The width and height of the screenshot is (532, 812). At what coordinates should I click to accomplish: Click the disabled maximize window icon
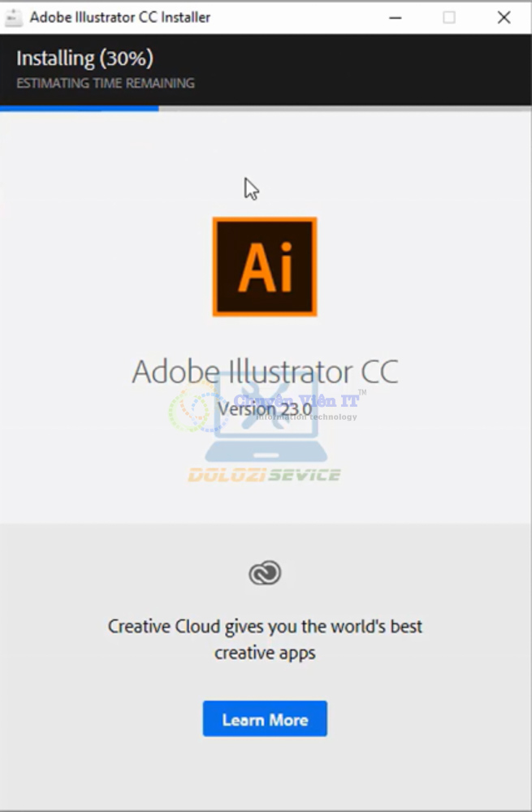pyautogui.click(x=449, y=18)
